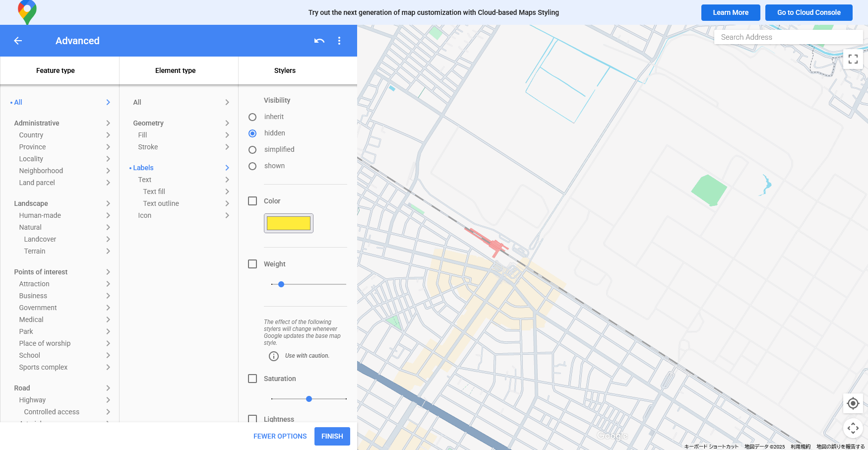Expand the Administrative feature type
The image size is (868, 450).
tap(108, 123)
